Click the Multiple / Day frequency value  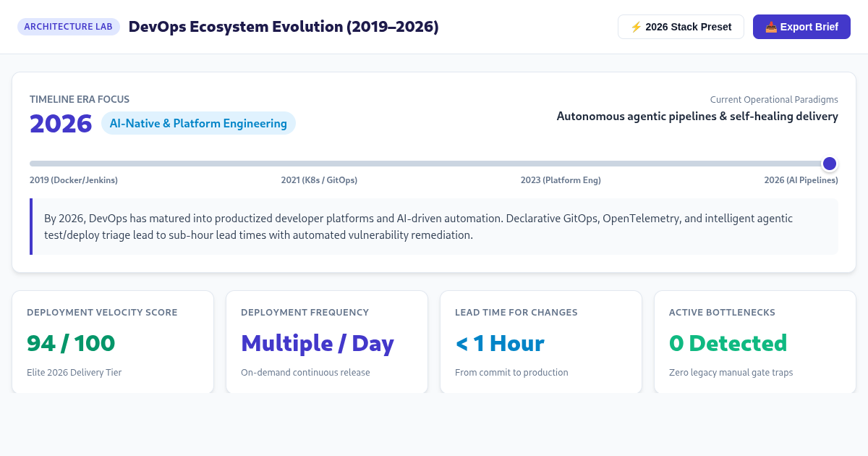click(x=318, y=342)
